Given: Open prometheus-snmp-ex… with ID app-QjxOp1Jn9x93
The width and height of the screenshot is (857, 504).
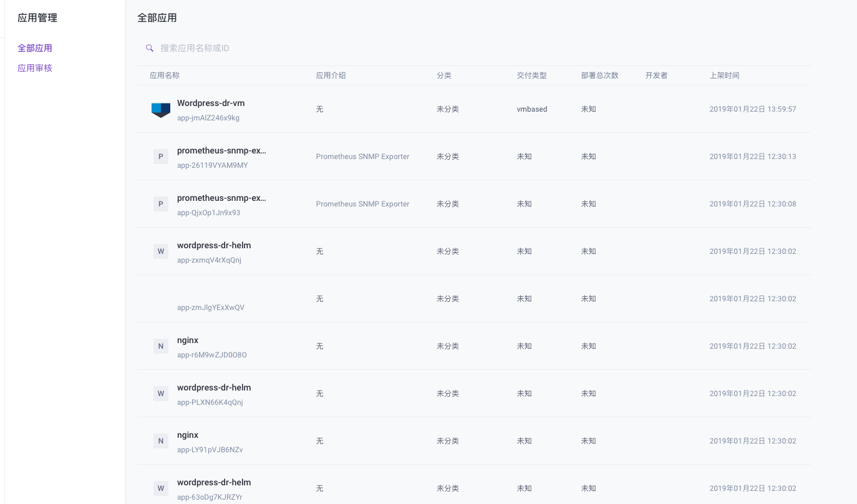Looking at the screenshot, I should coord(221,198).
